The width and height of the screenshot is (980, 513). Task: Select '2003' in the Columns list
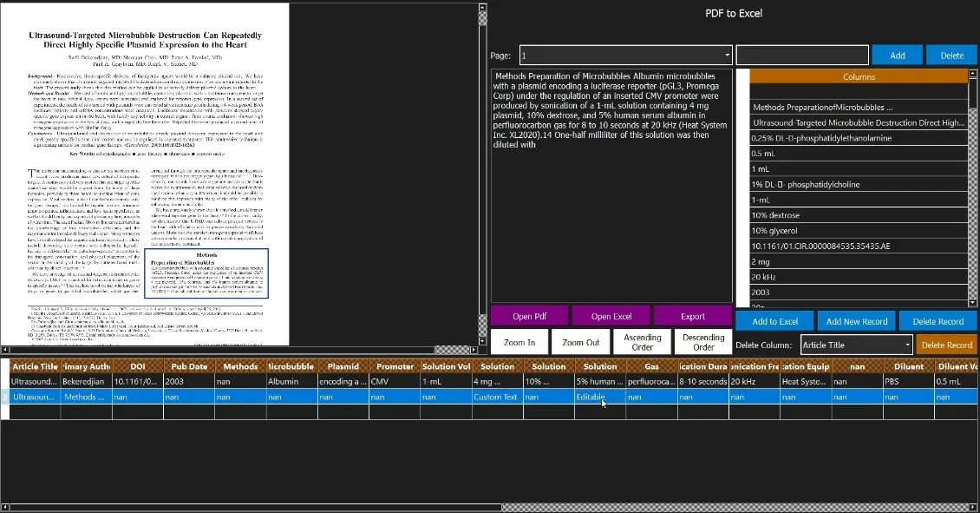coord(859,293)
